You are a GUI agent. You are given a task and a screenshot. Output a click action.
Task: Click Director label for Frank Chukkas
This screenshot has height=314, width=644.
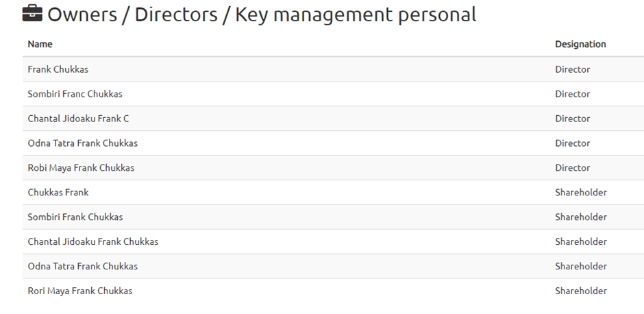573,69
